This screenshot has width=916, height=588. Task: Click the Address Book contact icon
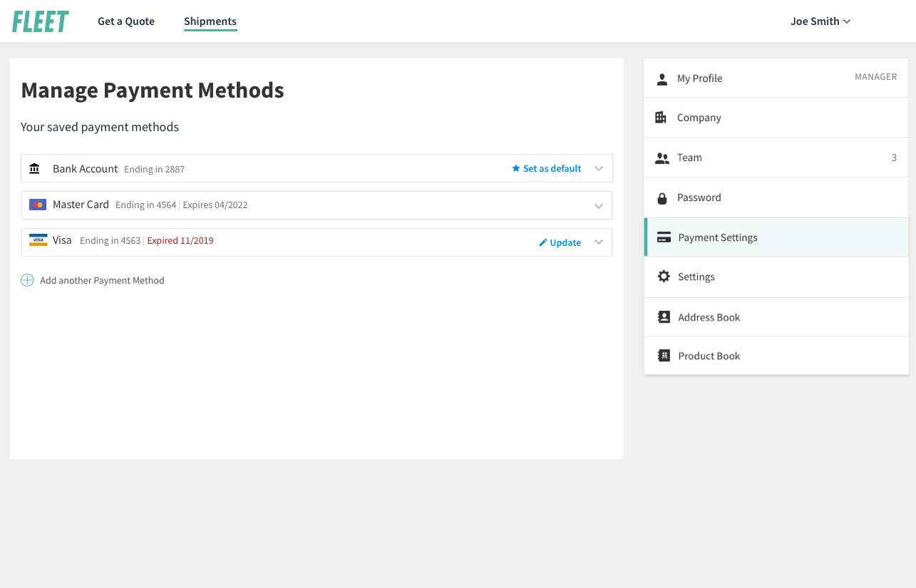click(664, 317)
